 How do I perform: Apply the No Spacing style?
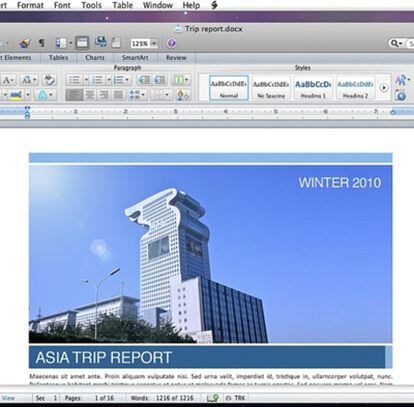pyautogui.click(x=271, y=88)
